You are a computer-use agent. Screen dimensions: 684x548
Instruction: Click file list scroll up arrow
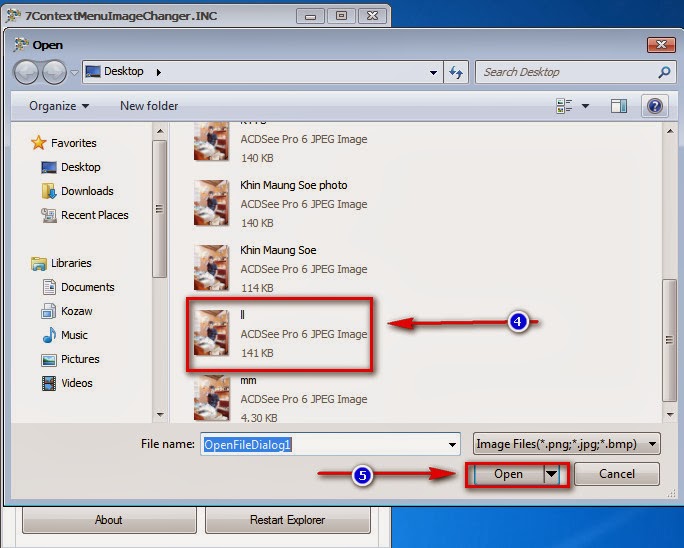coord(670,131)
